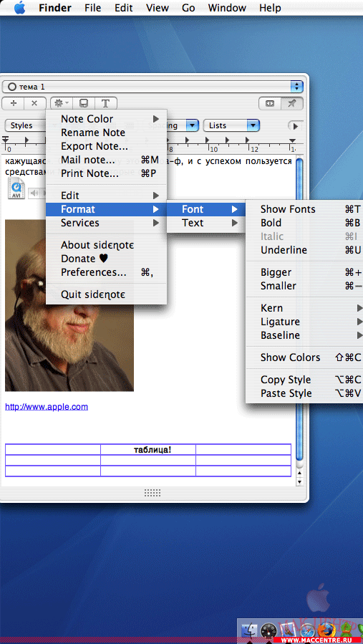
Task: Open the Go menu in menu bar
Action: click(188, 8)
